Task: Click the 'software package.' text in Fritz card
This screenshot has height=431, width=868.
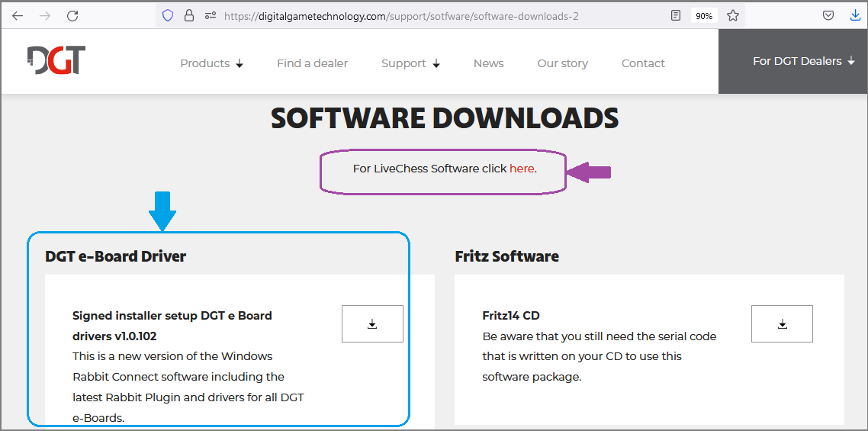Action: coord(532,378)
